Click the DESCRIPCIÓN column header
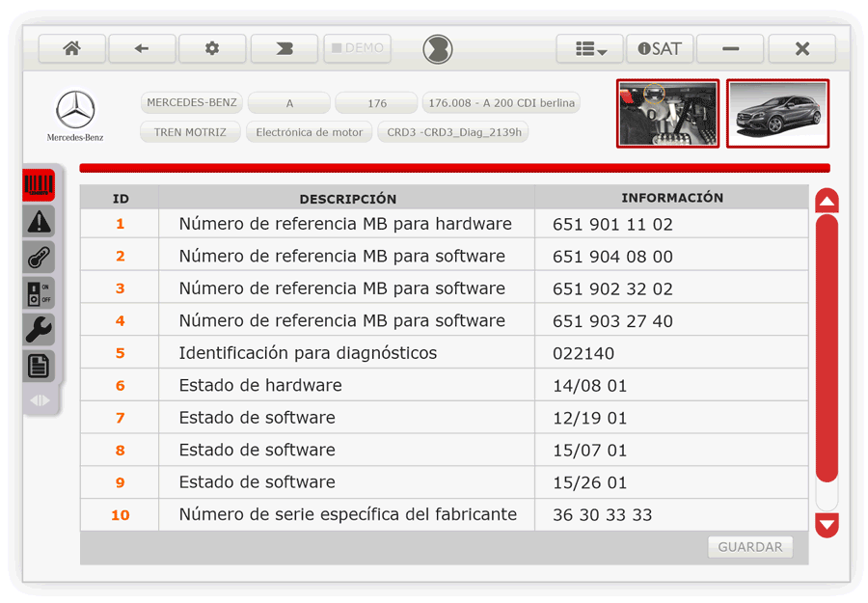The height and width of the screenshot is (603, 868). (x=347, y=198)
